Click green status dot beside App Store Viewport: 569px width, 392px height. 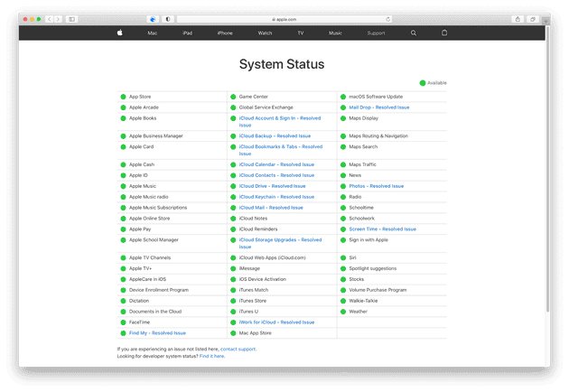[123, 97]
